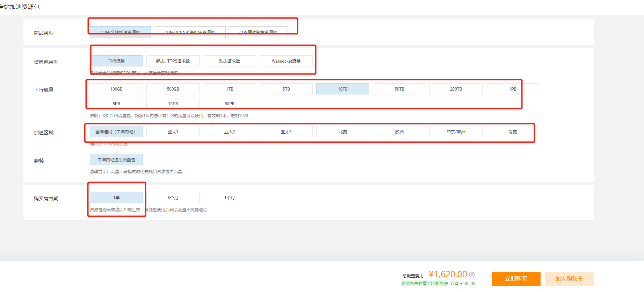
Task: Select Websocket流量 resource package type
Action: pos(286,61)
